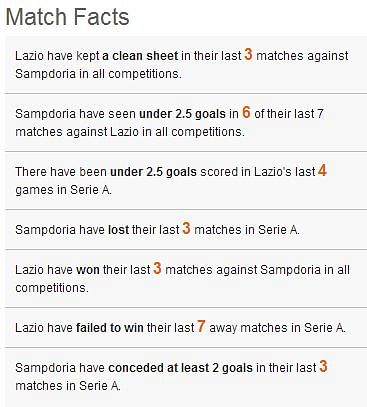Click the orange number 4
Screen dimensions: 367x407
[x=322, y=170]
